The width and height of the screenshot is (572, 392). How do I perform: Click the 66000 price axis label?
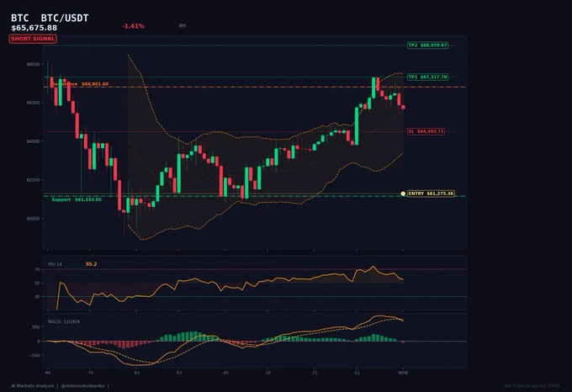[x=33, y=103]
